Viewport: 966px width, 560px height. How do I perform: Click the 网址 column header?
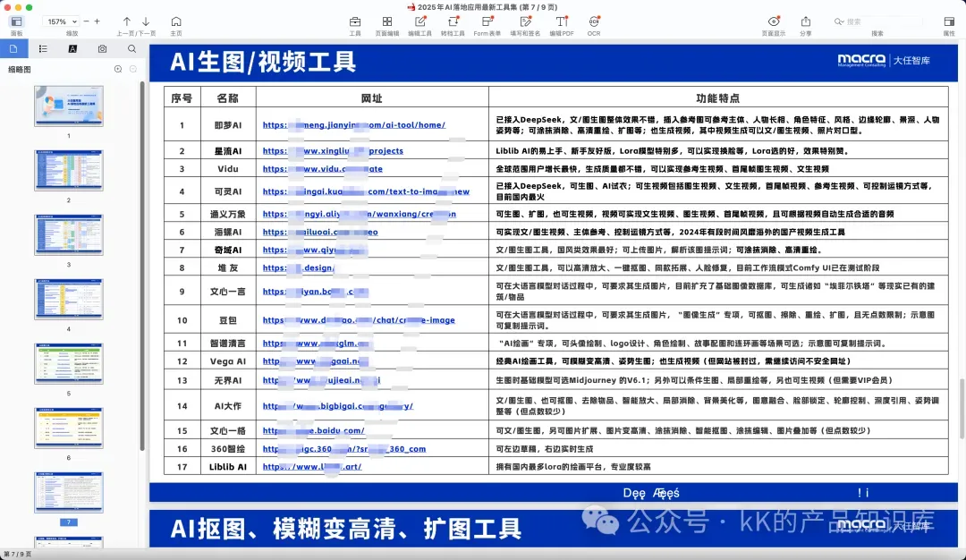click(x=371, y=98)
